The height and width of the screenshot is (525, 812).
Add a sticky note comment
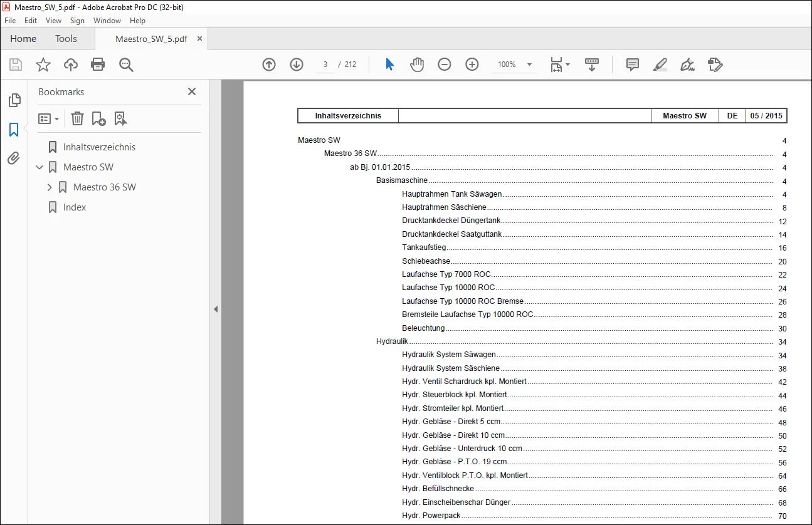[x=633, y=65]
